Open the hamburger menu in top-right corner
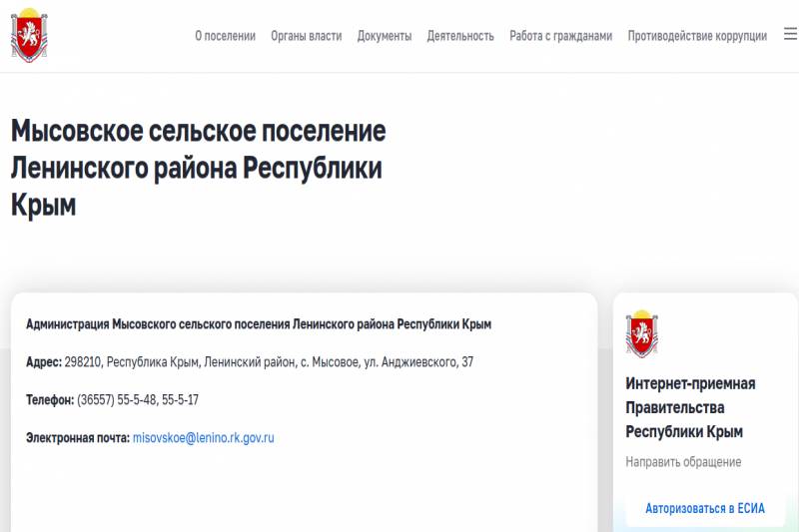The height and width of the screenshot is (532, 799). tap(788, 36)
